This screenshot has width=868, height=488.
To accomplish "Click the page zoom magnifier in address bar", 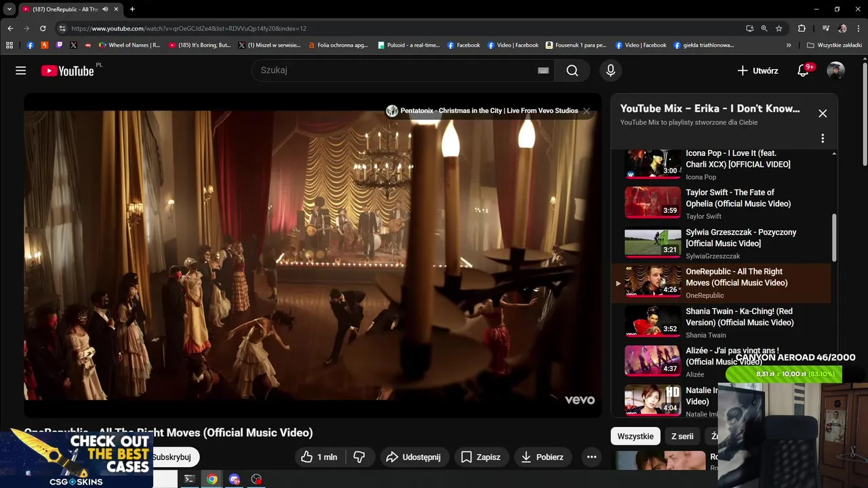I will (764, 28).
